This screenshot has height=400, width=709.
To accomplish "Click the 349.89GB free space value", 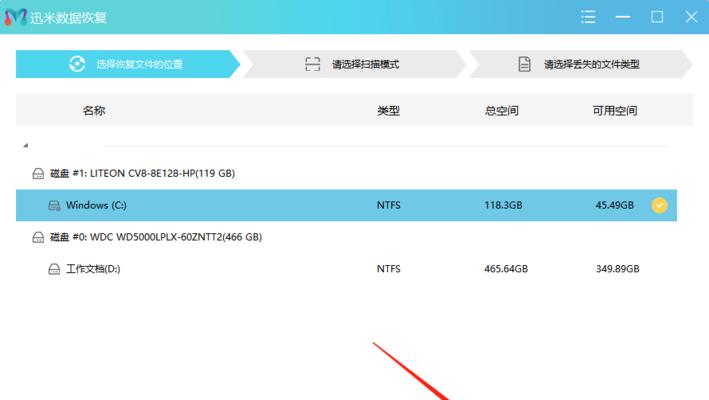I will (x=617, y=269).
